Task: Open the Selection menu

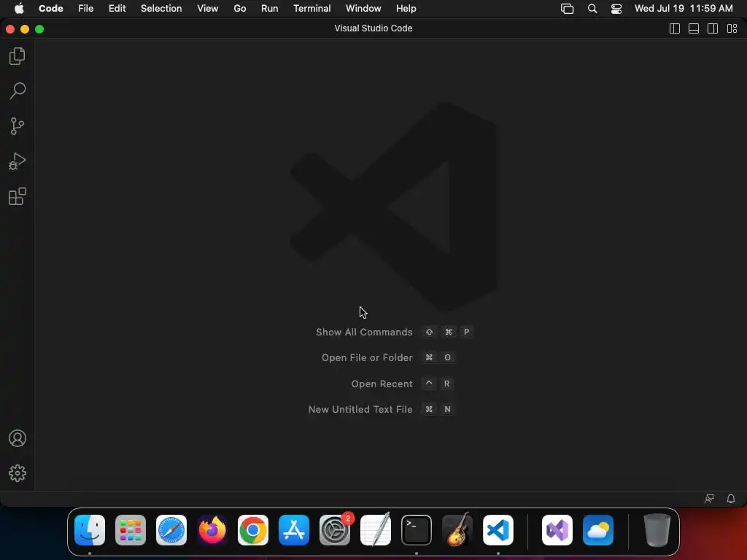Action: coord(161,8)
